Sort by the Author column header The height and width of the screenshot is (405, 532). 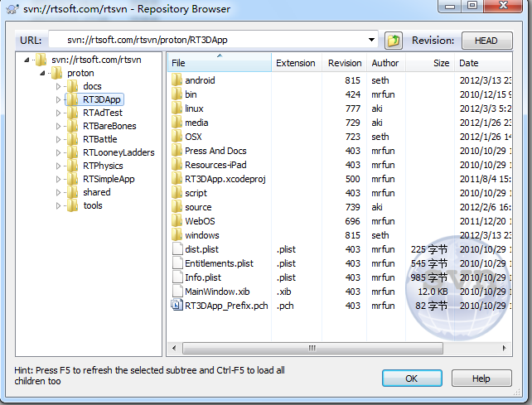(x=386, y=62)
